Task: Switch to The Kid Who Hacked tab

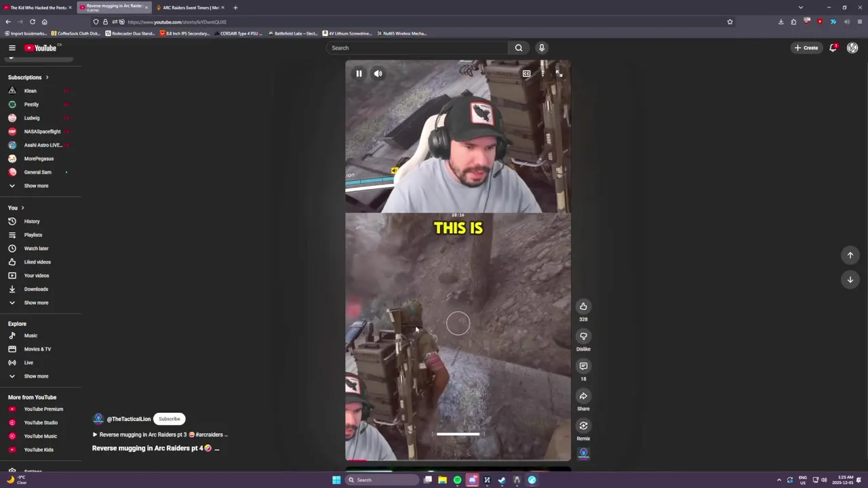Action: 37,7
